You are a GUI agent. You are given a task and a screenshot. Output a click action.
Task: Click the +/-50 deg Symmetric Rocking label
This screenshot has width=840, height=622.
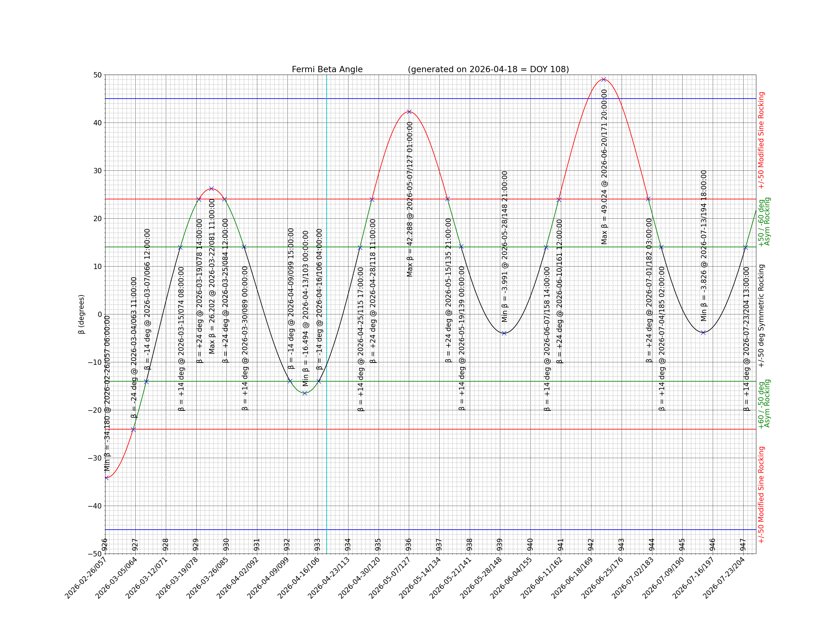[x=761, y=316]
